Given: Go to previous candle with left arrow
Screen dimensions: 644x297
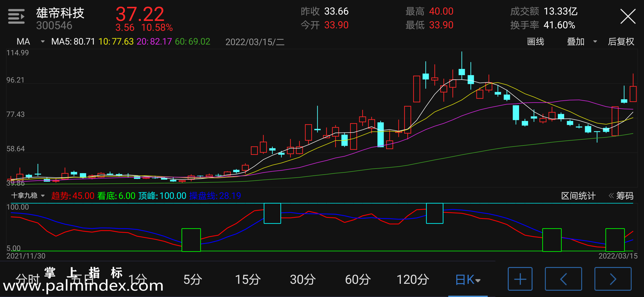Looking at the screenshot, I should click(x=563, y=279).
